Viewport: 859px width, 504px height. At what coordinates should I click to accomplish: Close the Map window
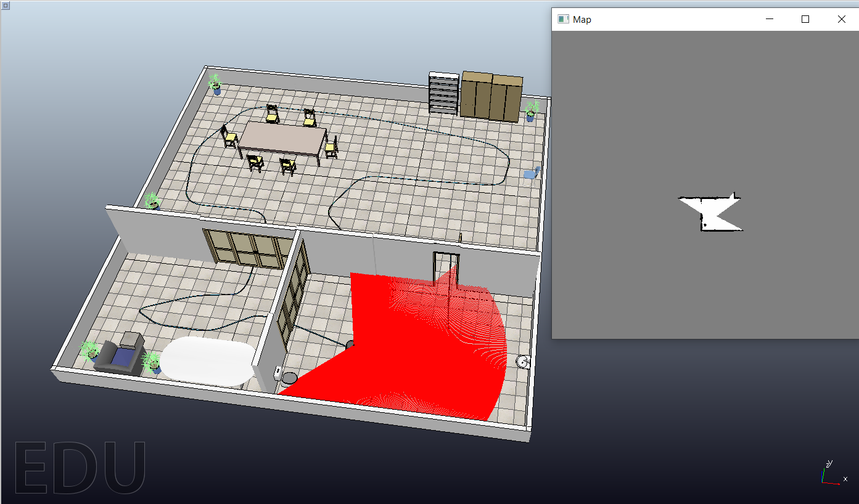(841, 19)
